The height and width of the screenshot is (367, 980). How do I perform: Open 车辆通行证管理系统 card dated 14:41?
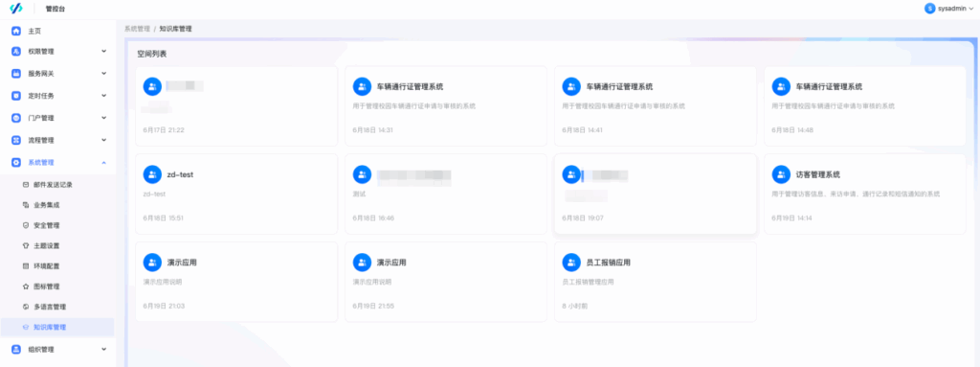[x=655, y=106]
